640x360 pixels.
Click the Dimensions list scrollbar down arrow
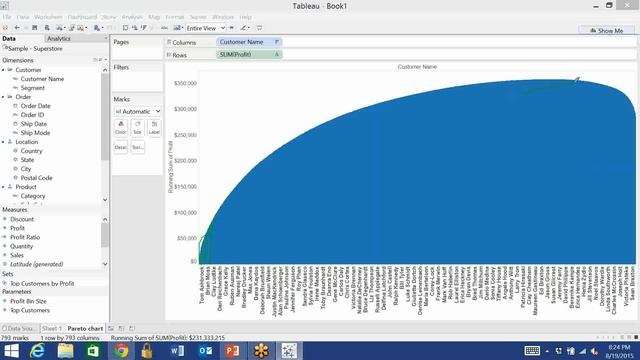click(105, 200)
